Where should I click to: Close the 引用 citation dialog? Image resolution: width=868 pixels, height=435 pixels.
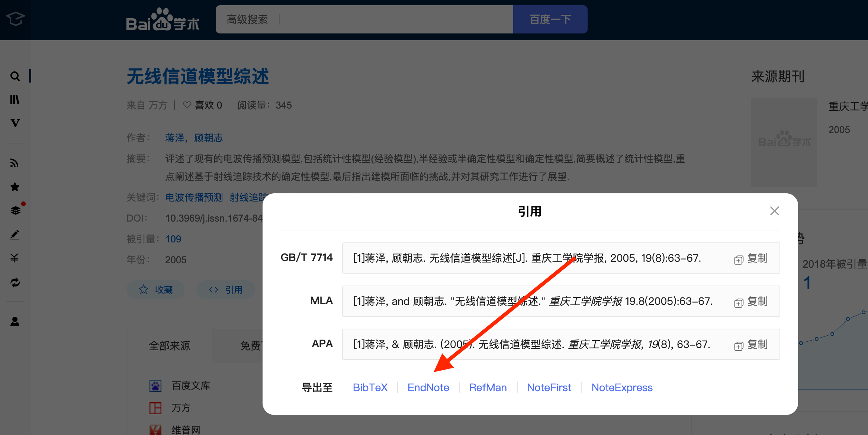point(774,211)
